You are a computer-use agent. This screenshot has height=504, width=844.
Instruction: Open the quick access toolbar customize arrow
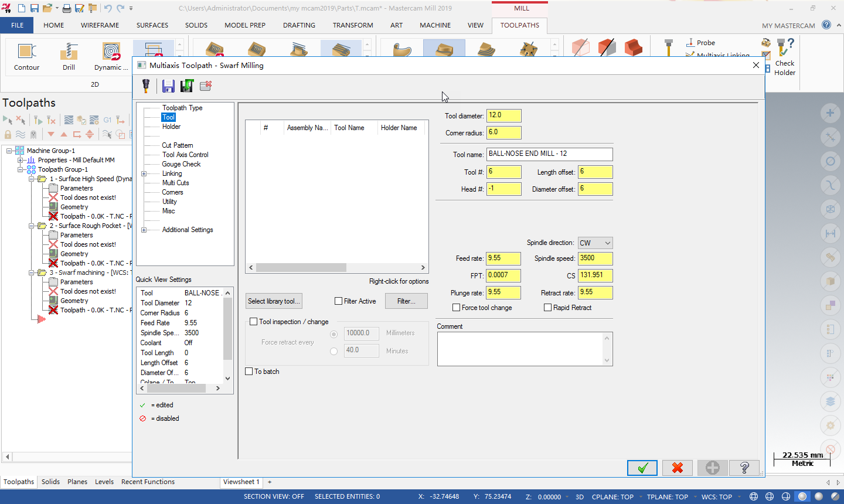click(x=131, y=8)
